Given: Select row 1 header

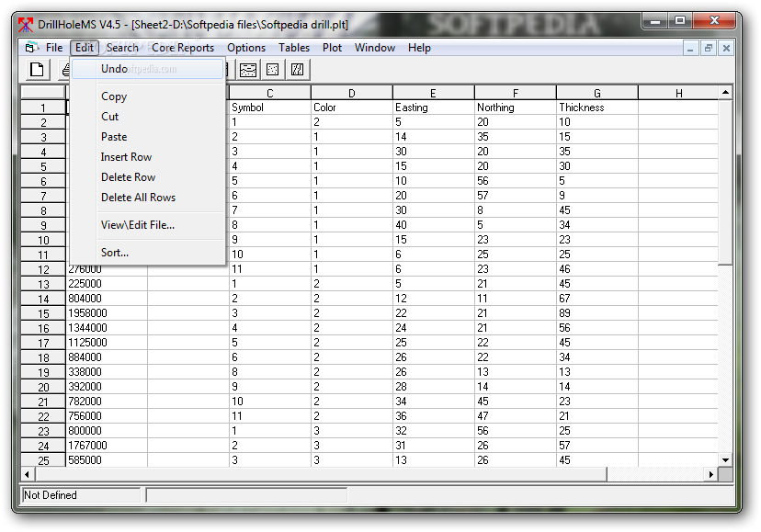Looking at the screenshot, I should pos(43,108).
